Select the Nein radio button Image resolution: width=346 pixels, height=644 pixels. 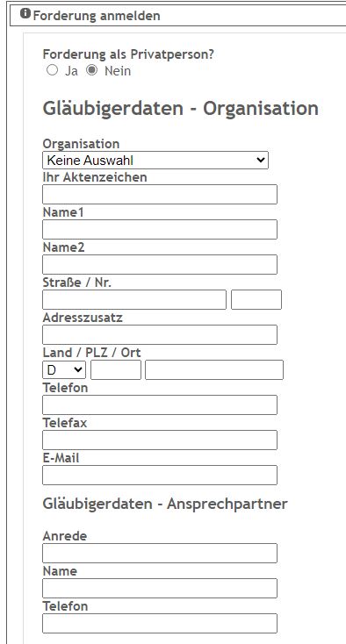click(x=92, y=70)
